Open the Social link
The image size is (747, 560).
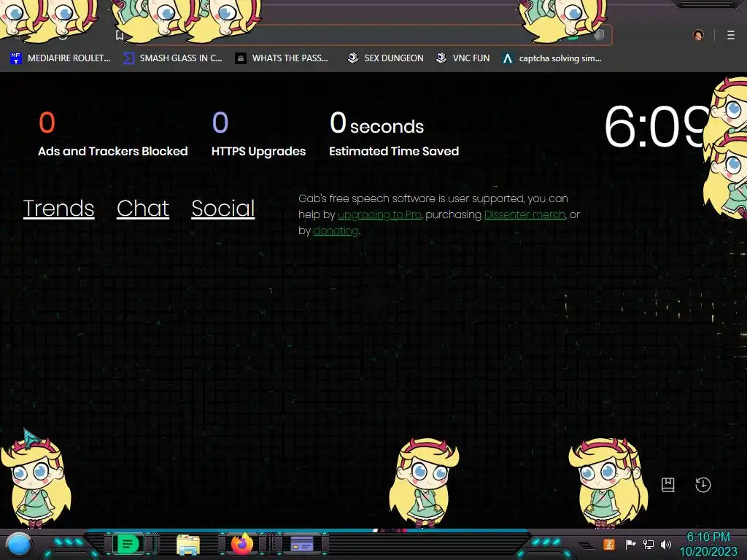point(223,208)
